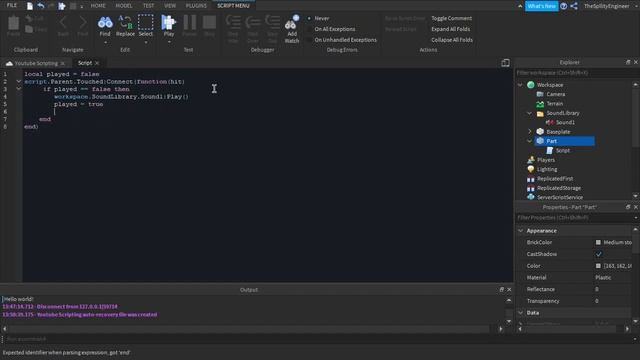
Task: Collapse the function fold on line 2
Action: (x=18, y=82)
